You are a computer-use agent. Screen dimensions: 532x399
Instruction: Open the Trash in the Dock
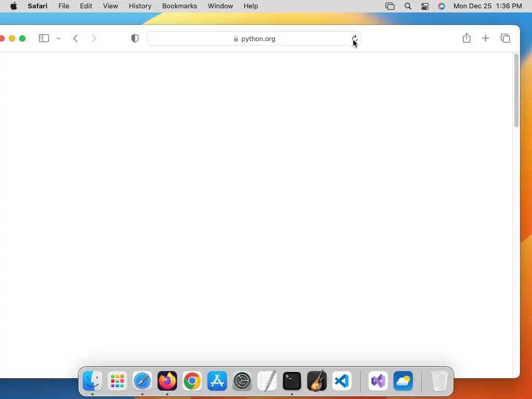(x=440, y=381)
